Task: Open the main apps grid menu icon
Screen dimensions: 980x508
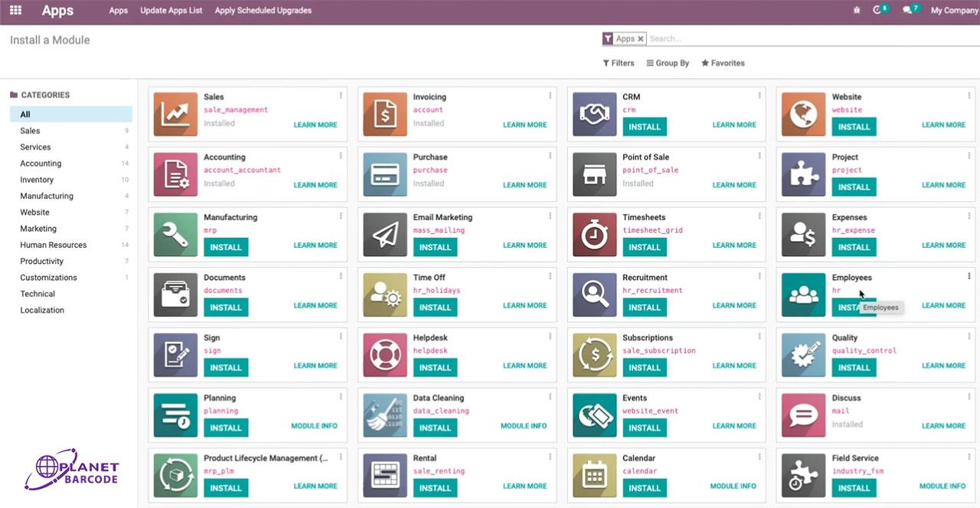Action: coord(15,11)
